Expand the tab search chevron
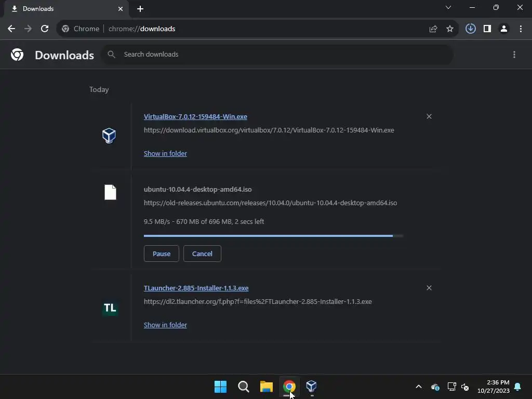The width and height of the screenshot is (532, 399). point(448,7)
